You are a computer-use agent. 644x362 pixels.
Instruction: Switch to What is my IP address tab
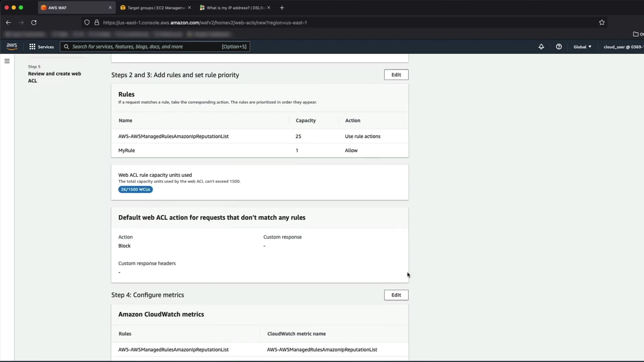pos(234,7)
